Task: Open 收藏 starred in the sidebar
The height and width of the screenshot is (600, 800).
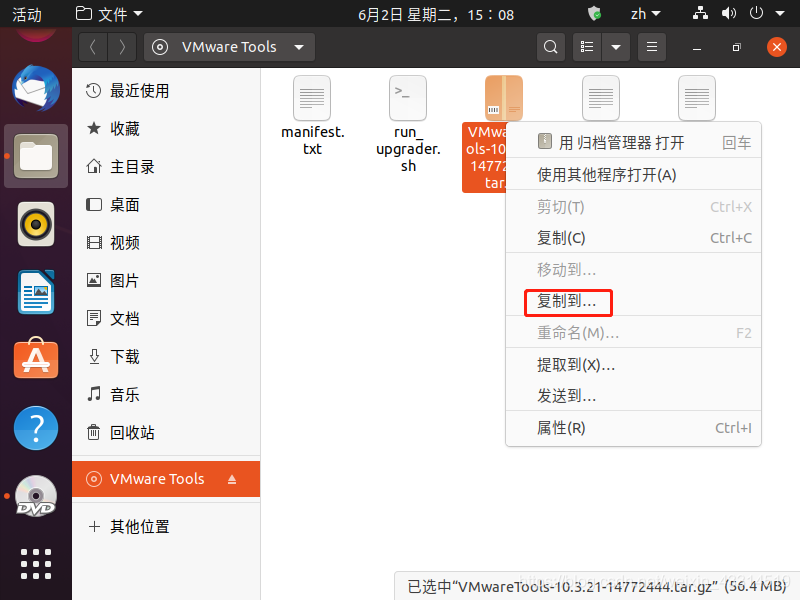Action: (166, 129)
